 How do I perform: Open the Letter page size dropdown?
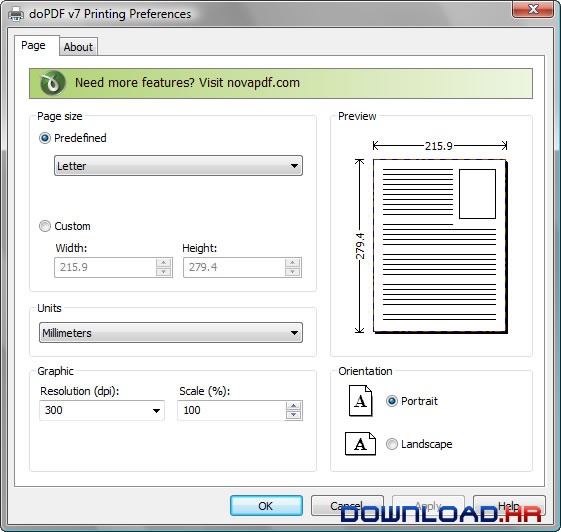(178, 166)
